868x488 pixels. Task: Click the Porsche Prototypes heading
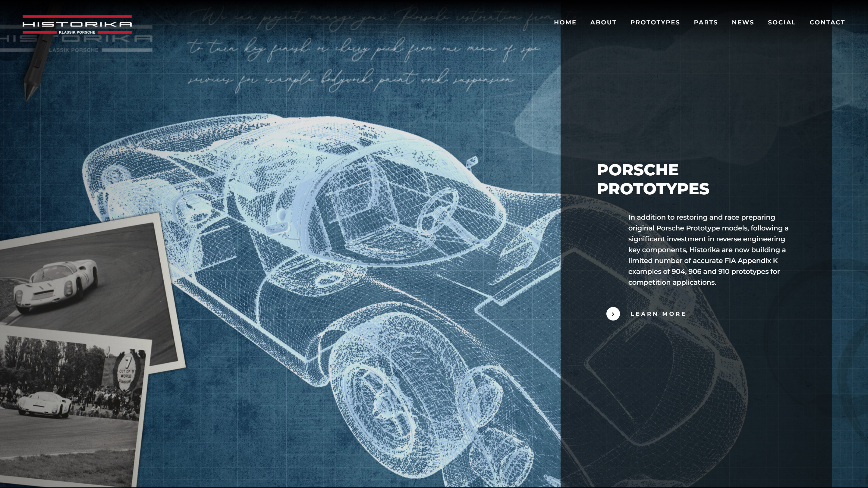[653, 179]
